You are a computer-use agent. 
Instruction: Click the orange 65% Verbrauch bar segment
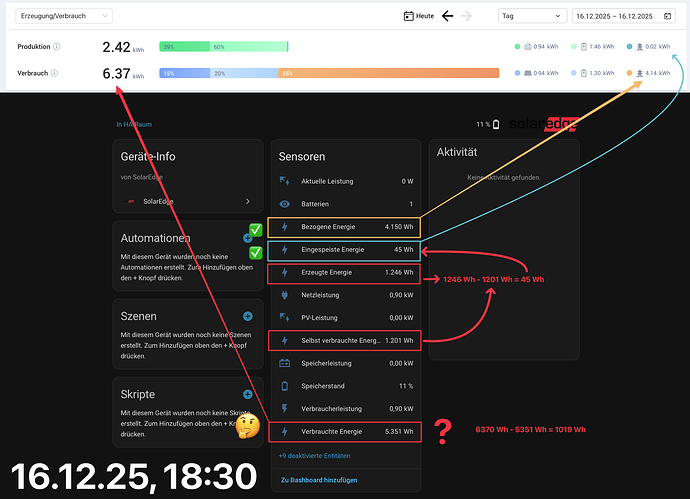(x=389, y=73)
